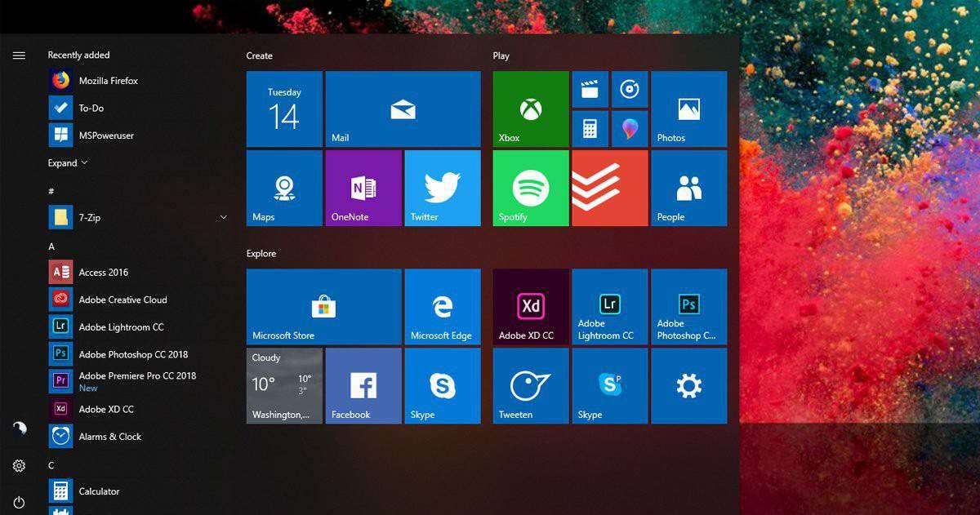Click the Play group header

point(501,55)
